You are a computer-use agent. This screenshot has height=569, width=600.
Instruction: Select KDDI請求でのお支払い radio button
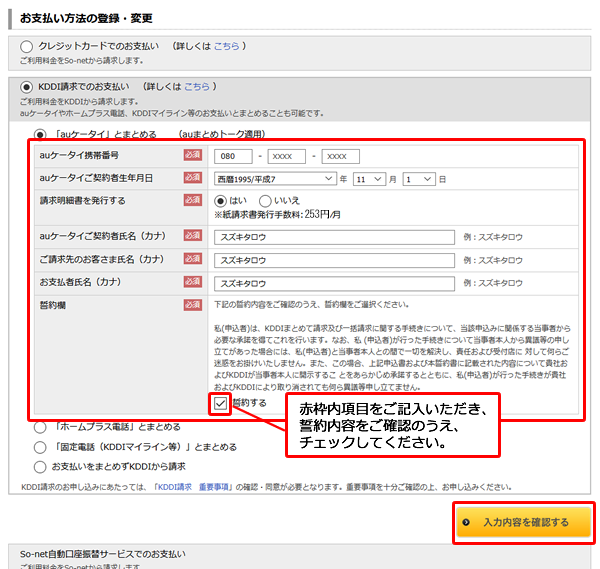click(x=26, y=87)
